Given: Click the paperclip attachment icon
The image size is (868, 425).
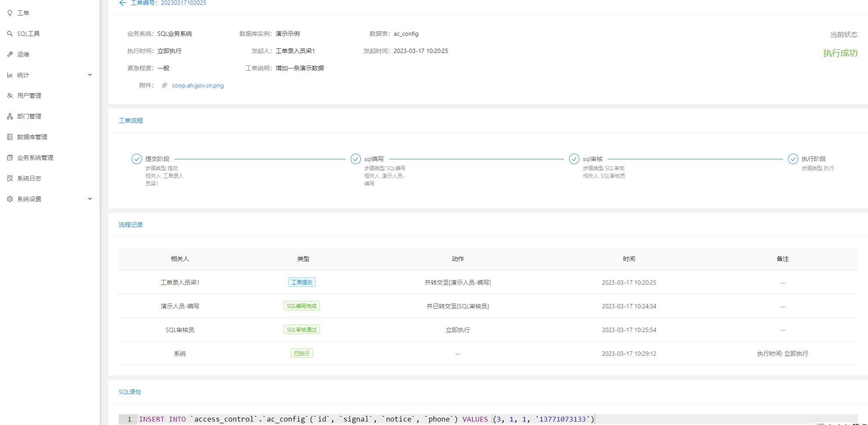Looking at the screenshot, I should 164,85.
